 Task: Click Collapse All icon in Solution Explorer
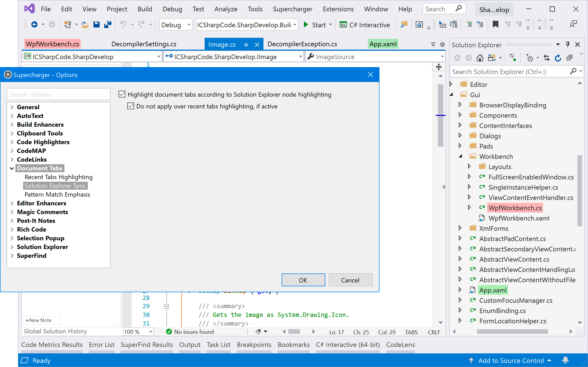coord(569,58)
